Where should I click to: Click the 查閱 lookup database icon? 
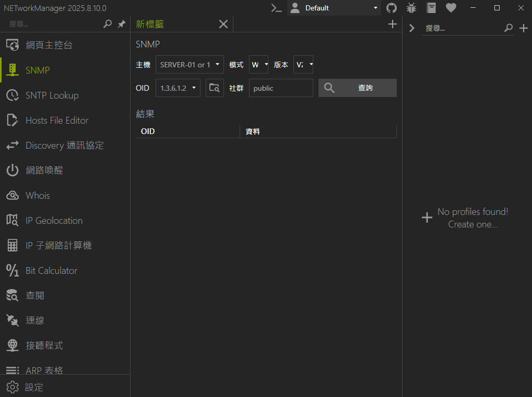tap(13, 296)
